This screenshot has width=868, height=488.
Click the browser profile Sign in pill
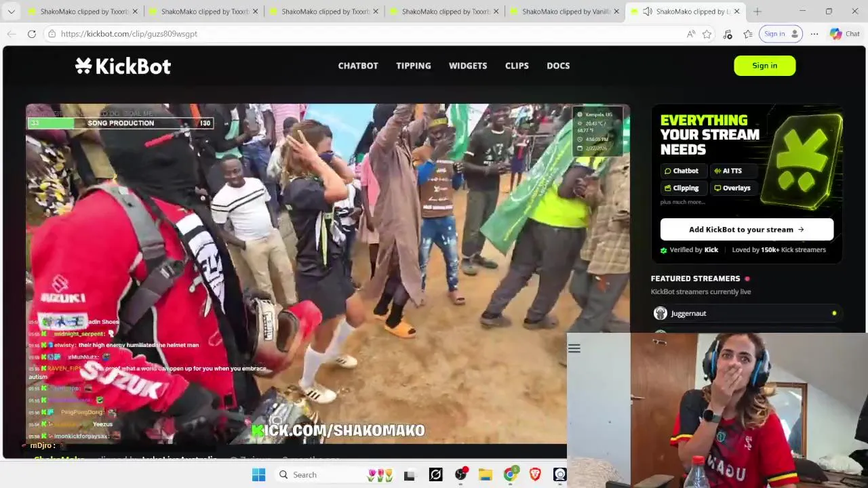[781, 34]
